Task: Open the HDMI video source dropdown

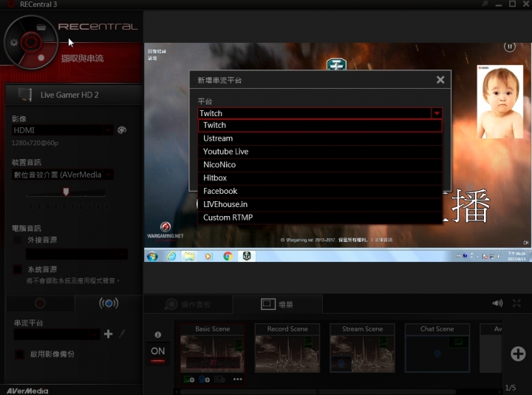Action: [62, 130]
